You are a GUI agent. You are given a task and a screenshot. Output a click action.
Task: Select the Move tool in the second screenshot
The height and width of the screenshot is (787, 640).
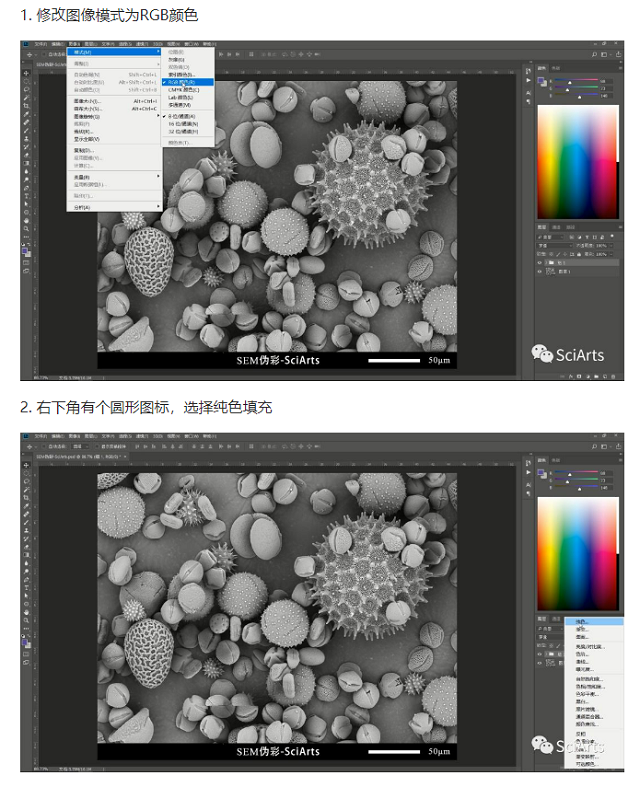coord(26,465)
